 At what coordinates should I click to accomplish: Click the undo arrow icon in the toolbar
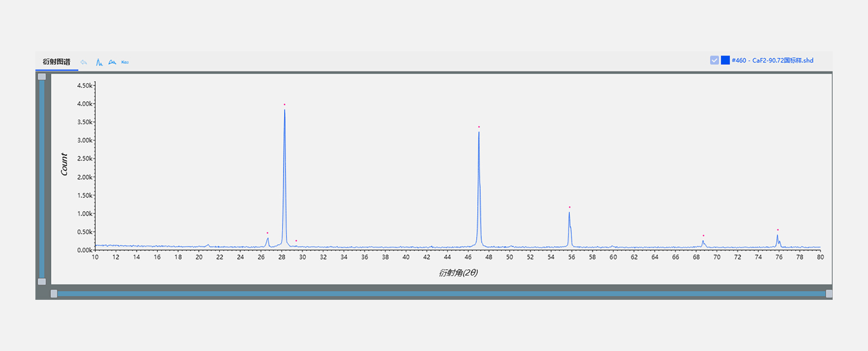(84, 62)
